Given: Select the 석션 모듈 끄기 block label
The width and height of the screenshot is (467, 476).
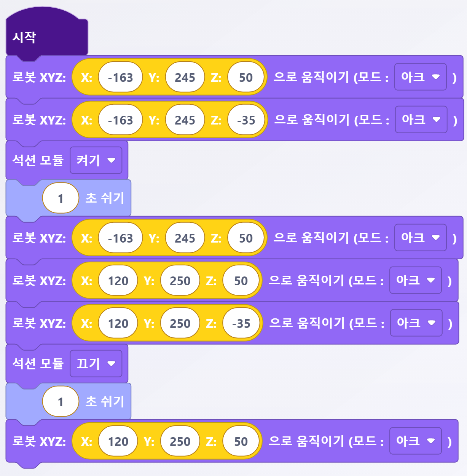Looking at the screenshot, I should (38, 364).
